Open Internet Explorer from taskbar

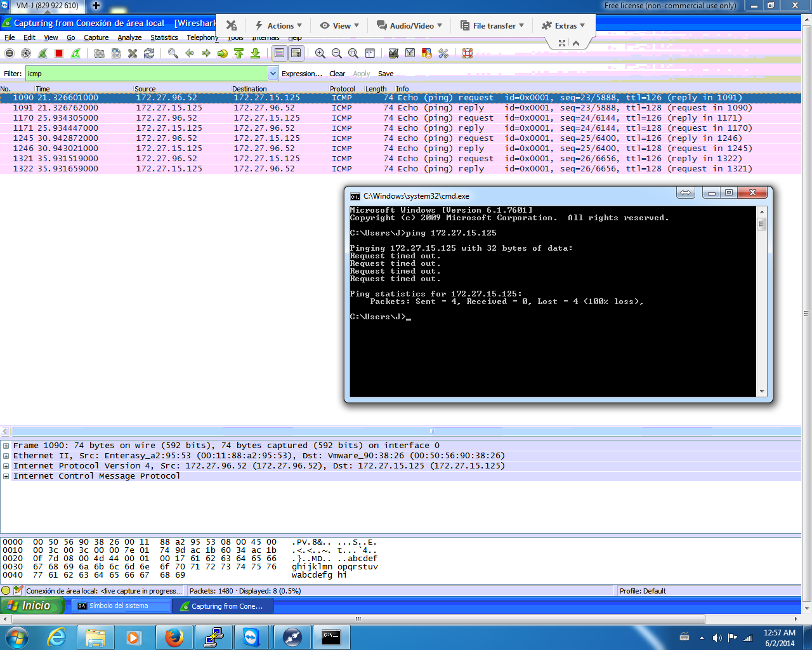tap(56, 637)
